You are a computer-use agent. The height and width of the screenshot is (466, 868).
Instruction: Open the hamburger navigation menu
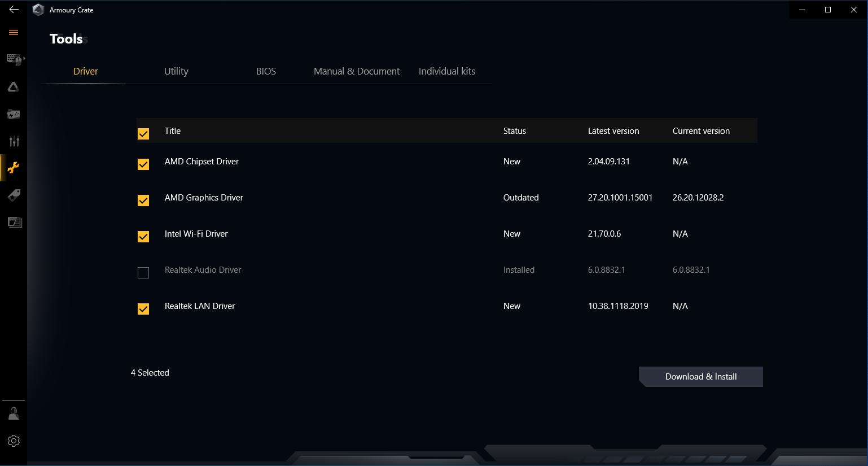pyautogui.click(x=14, y=33)
